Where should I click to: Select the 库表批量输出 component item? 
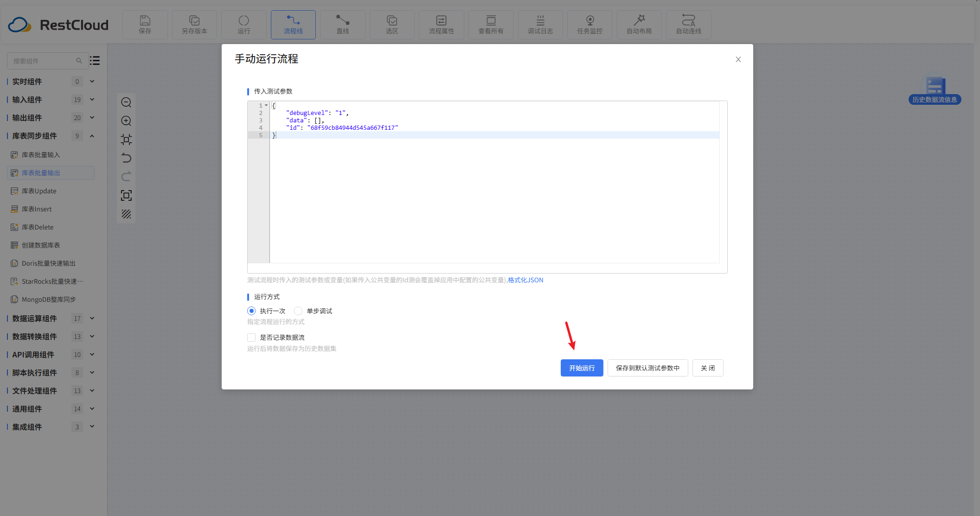[x=41, y=173]
